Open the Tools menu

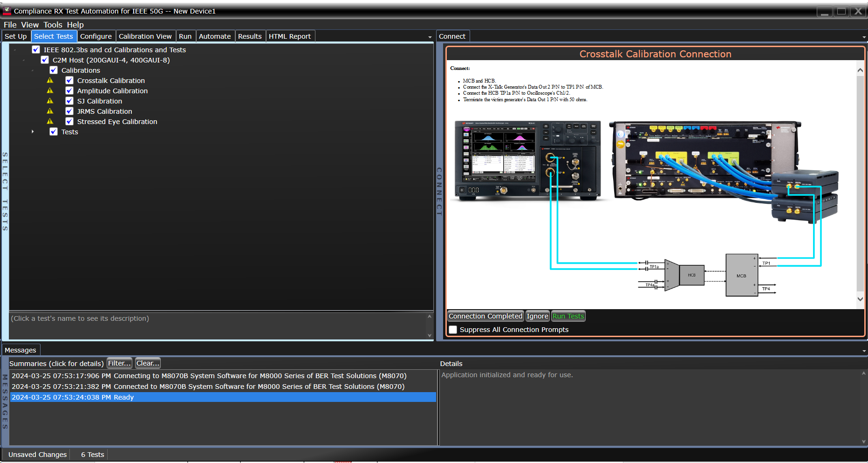click(x=53, y=25)
